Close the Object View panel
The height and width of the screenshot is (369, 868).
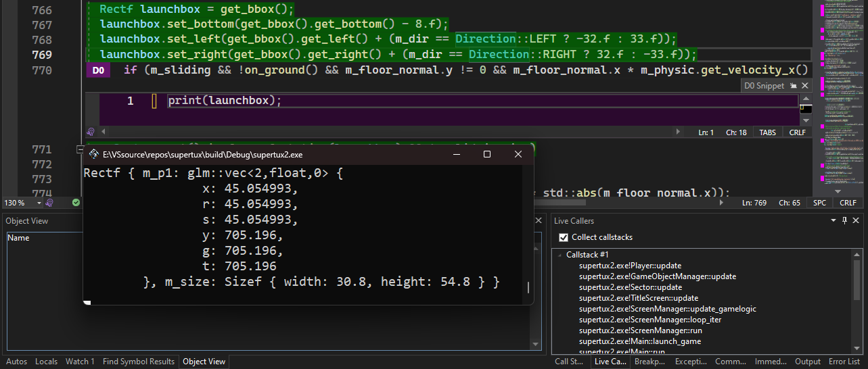[x=539, y=220]
